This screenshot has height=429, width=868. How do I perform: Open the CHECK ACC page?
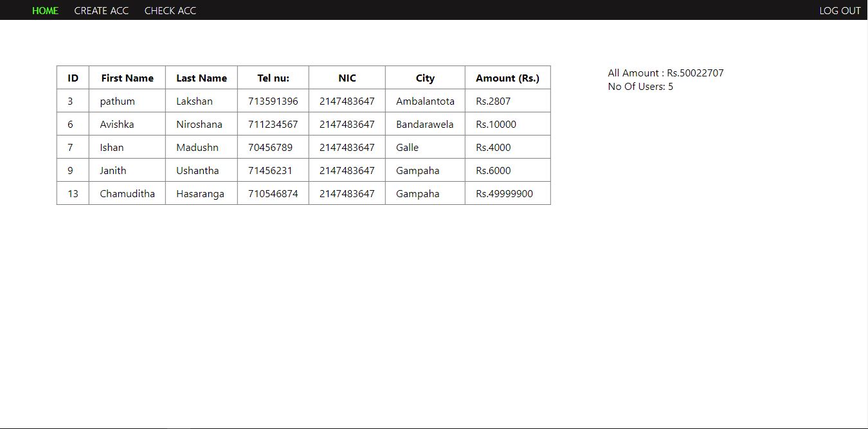(x=170, y=10)
